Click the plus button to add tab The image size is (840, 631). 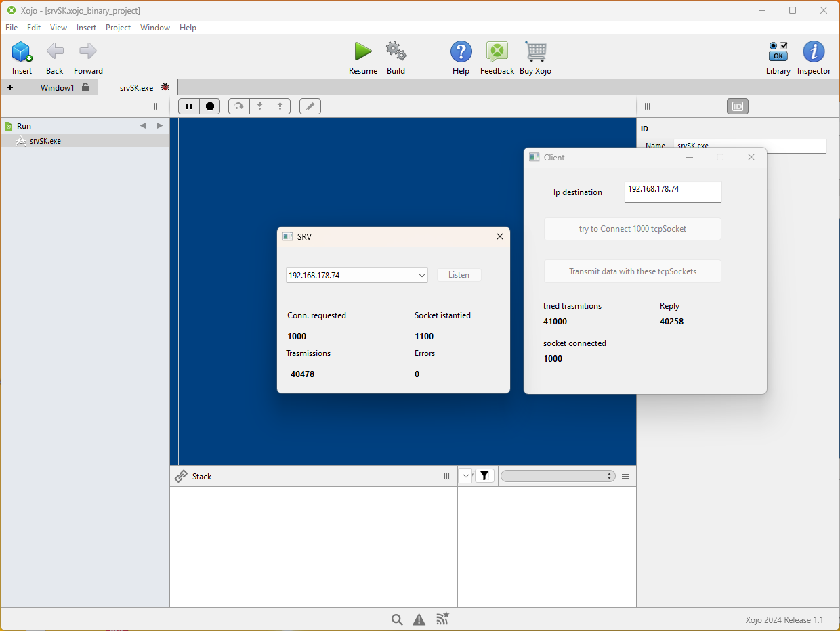[x=10, y=87]
